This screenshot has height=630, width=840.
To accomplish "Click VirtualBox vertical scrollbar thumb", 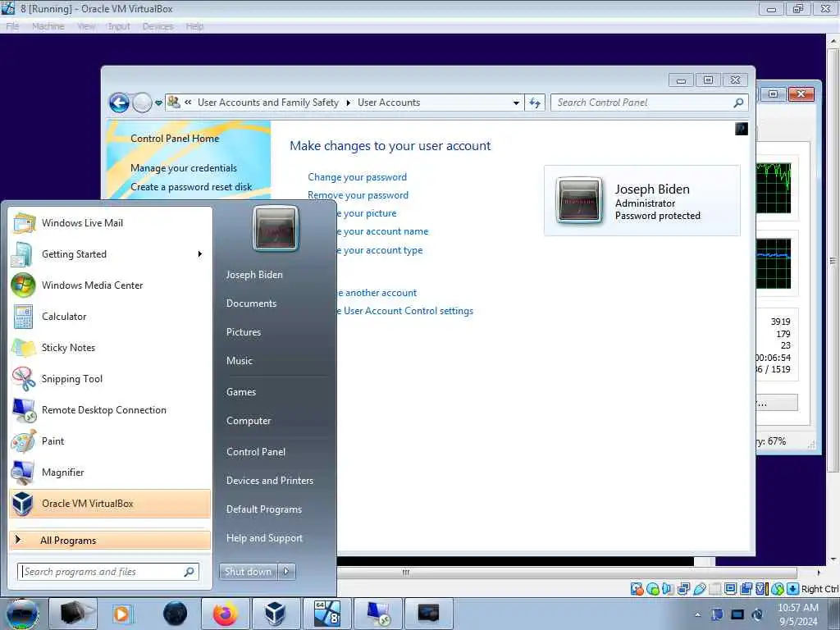I will tap(833, 260).
